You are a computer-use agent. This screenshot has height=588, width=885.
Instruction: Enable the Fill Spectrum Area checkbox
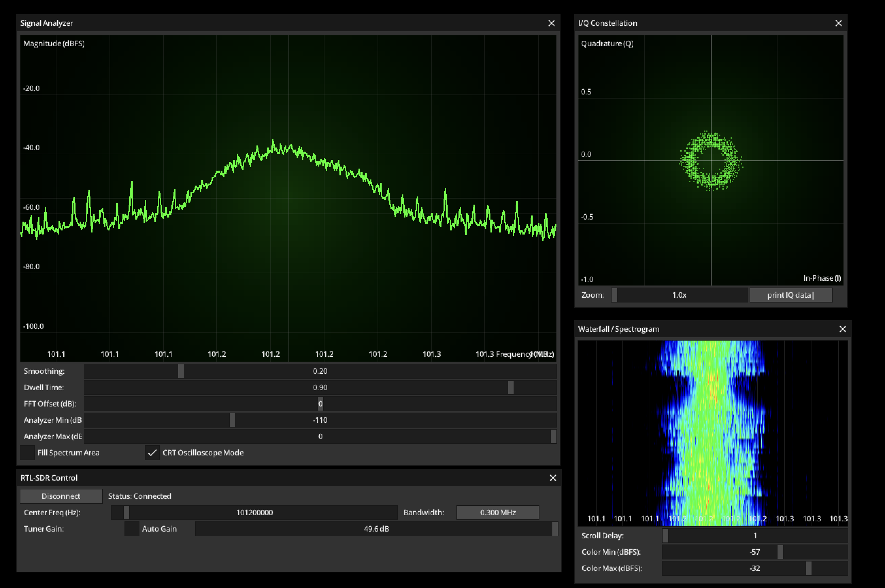pyautogui.click(x=27, y=453)
